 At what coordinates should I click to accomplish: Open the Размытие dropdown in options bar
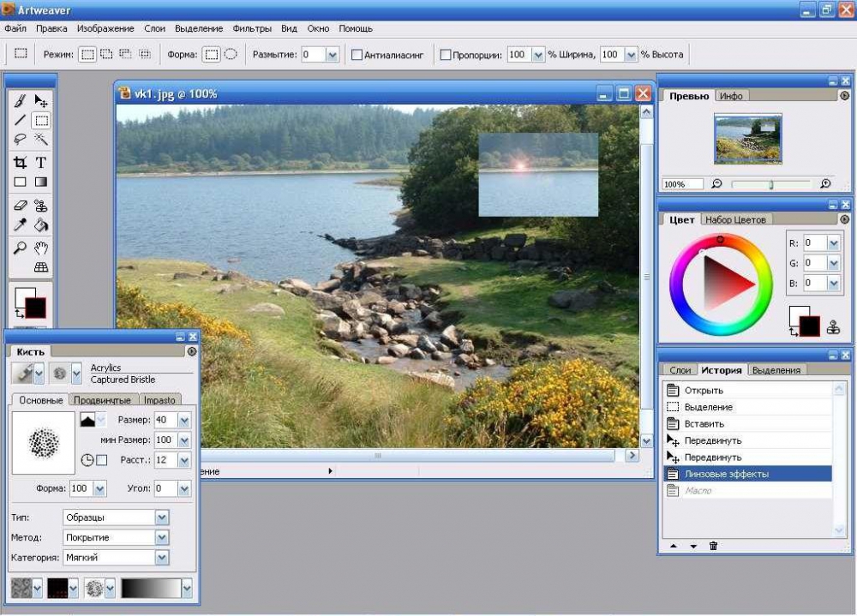click(332, 55)
